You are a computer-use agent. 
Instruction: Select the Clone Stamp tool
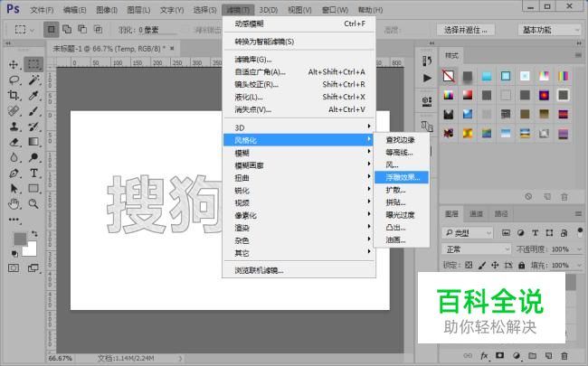coord(14,127)
